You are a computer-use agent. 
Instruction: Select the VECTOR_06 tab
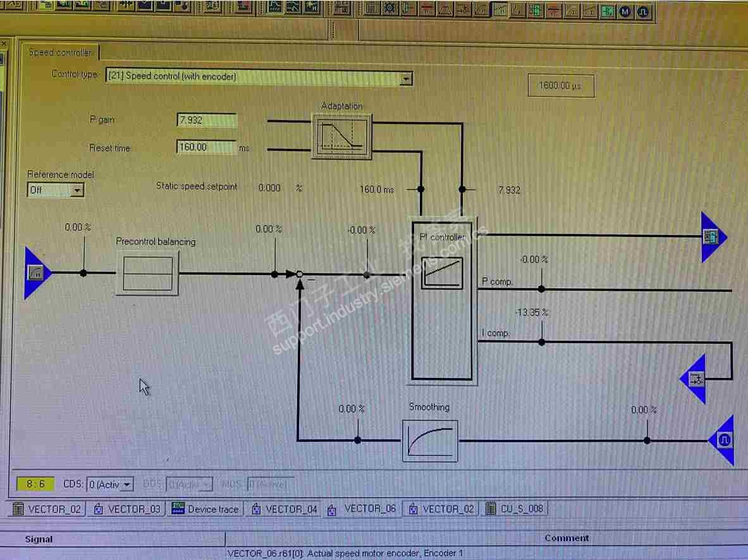point(362,509)
